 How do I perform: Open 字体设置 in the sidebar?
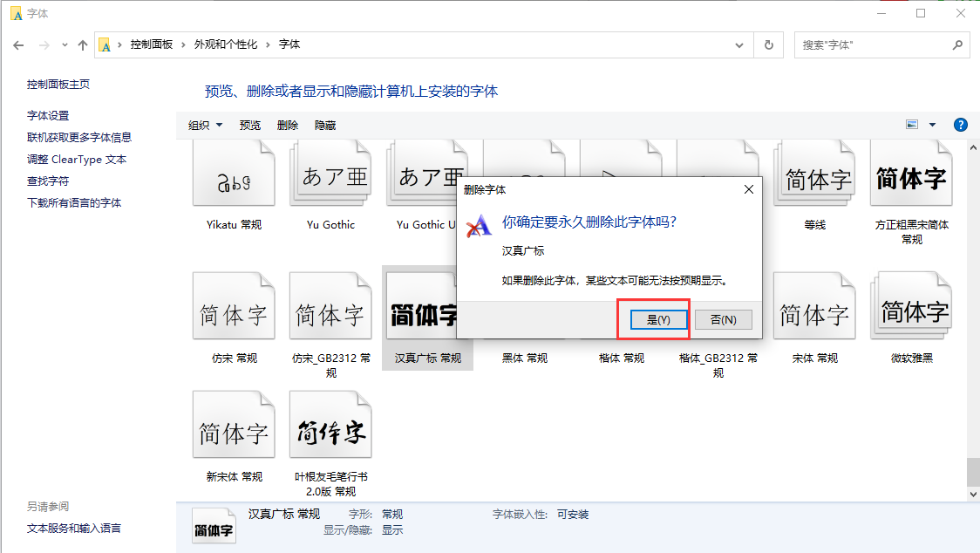point(48,116)
